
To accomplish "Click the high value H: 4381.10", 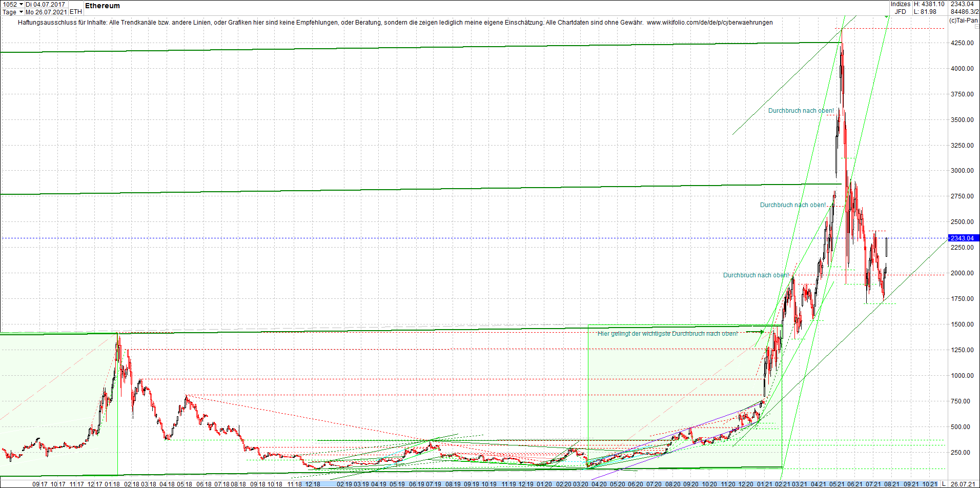I will coord(929,4).
